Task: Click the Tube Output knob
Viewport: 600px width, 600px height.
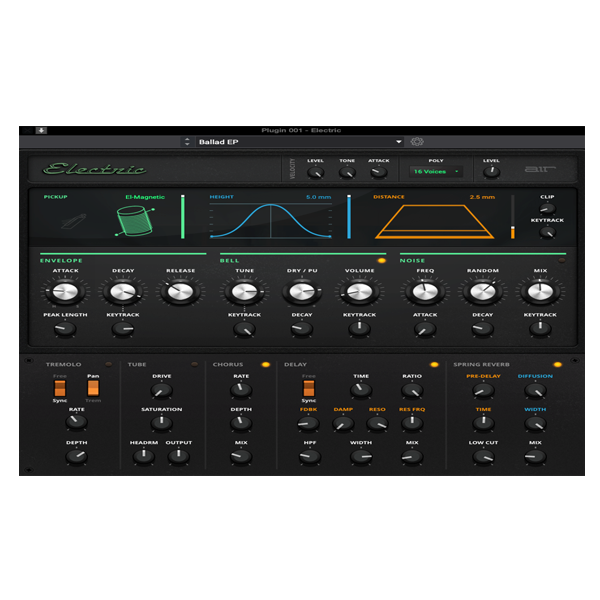Action: pyautogui.click(x=179, y=456)
